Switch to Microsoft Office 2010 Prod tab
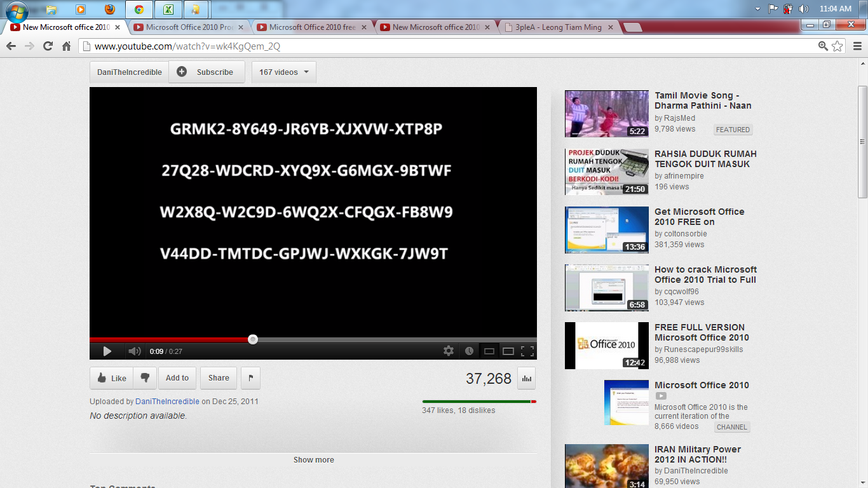The height and width of the screenshot is (488, 868). (x=189, y=27)
